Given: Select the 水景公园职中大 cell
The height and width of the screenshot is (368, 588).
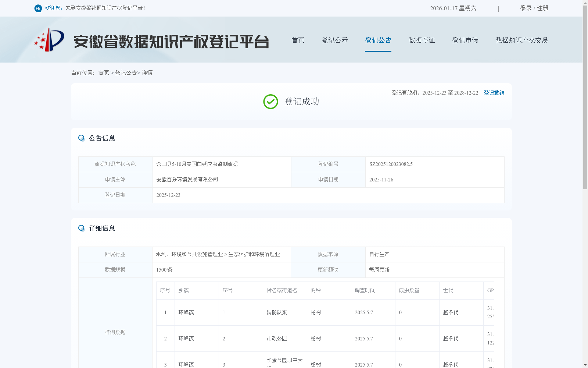Looking at the screenshot, I should [284, 360].
